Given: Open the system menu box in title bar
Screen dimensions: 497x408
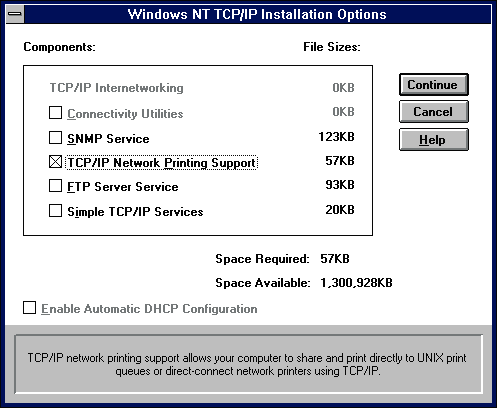Looking at the screenshot, I should [15, 14].
